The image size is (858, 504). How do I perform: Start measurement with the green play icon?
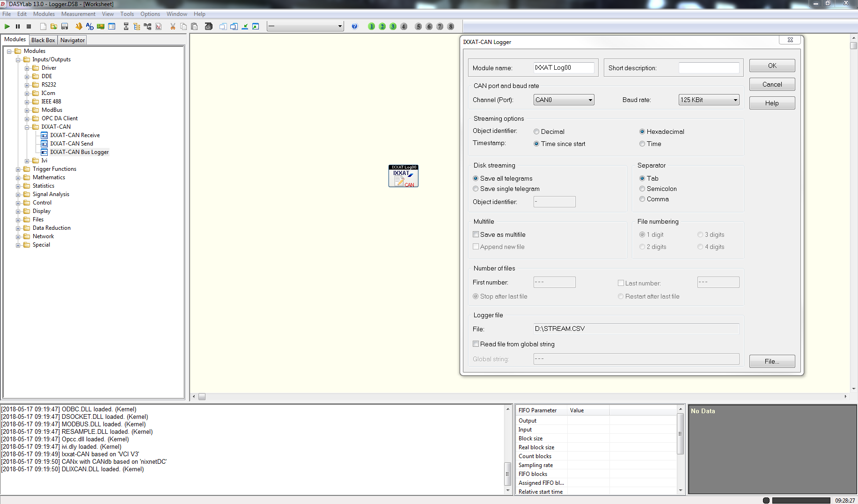(7, 27)
